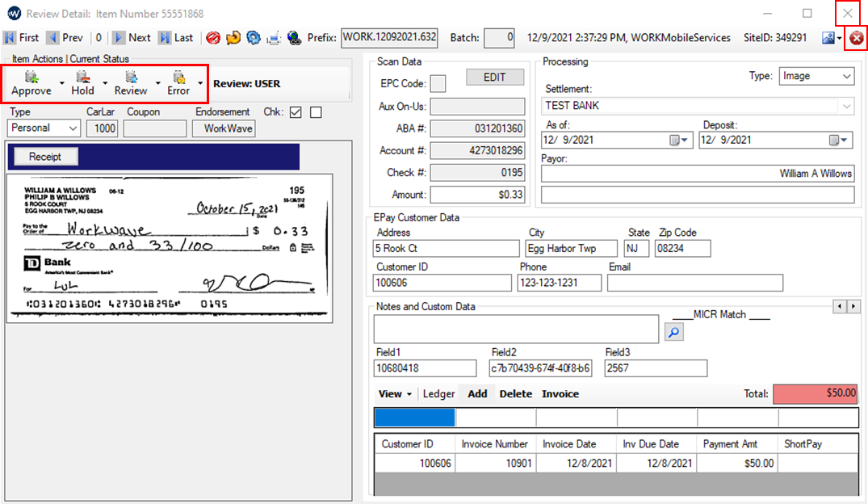
Task: Click the orange undo arrow toolbar icon
Action: 233,38
